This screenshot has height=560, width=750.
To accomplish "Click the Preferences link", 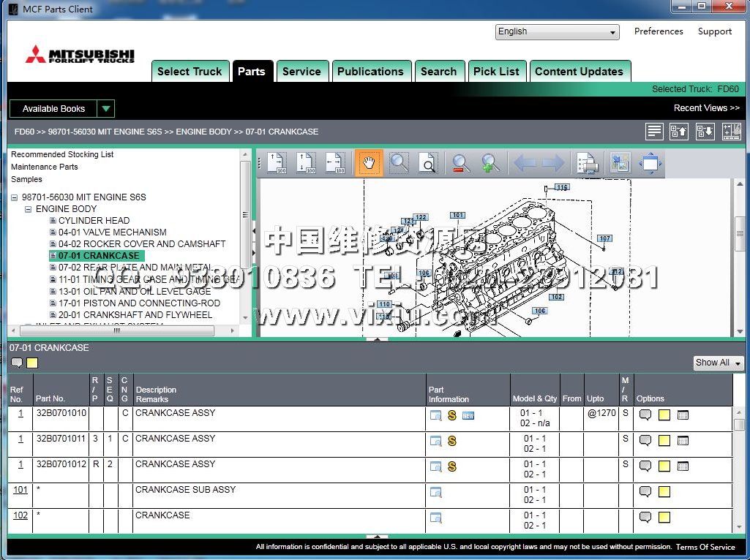I will coord(659,31).
